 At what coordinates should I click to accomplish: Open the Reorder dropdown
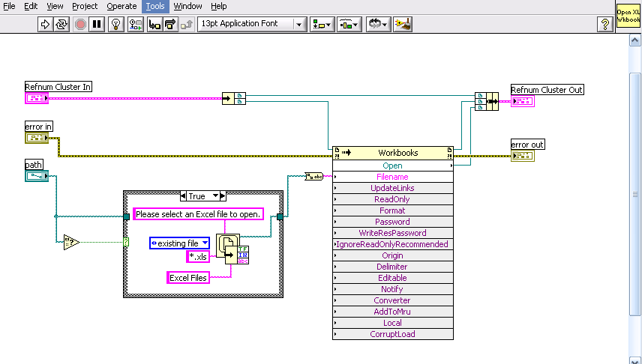pyautogui.click(x=379, y=25)
